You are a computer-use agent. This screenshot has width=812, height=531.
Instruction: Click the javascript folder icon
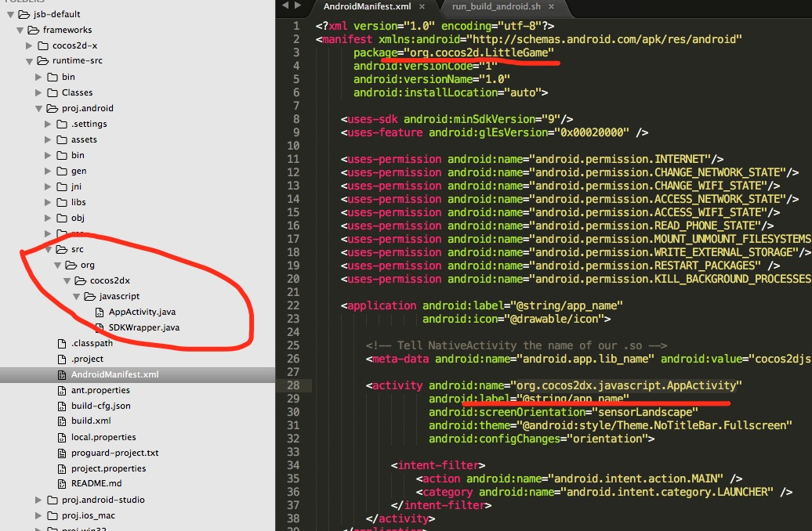(x=89, y=296)
